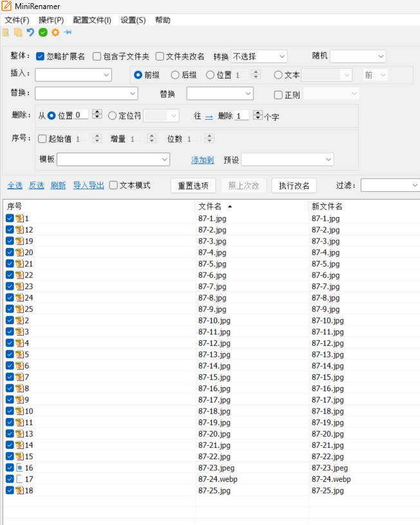Click the 执行改名 button

pos(294,186)
